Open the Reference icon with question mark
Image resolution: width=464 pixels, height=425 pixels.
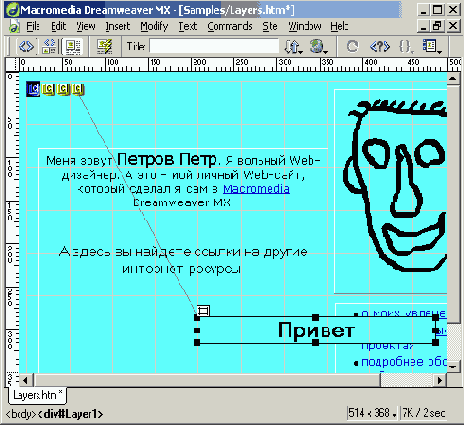point(380,46)
